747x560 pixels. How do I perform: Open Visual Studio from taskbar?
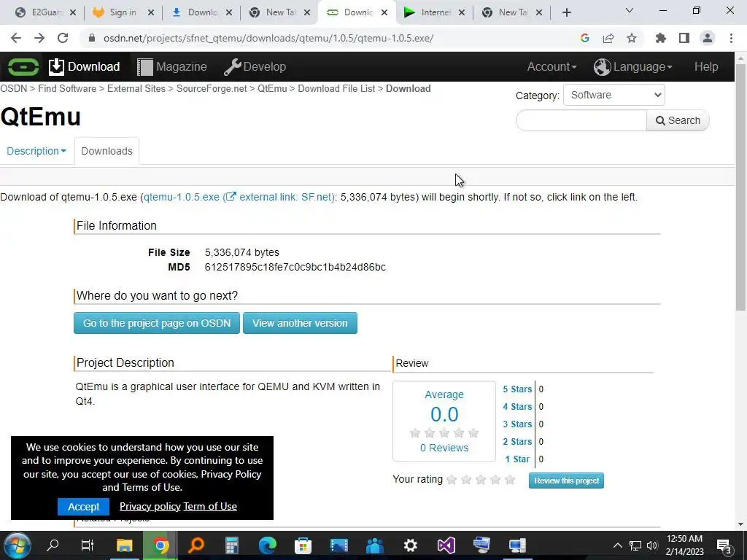pos(446,545)
